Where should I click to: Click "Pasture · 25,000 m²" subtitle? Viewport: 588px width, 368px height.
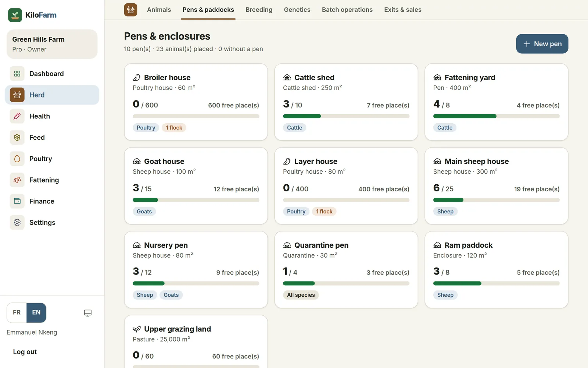[161, 339]
